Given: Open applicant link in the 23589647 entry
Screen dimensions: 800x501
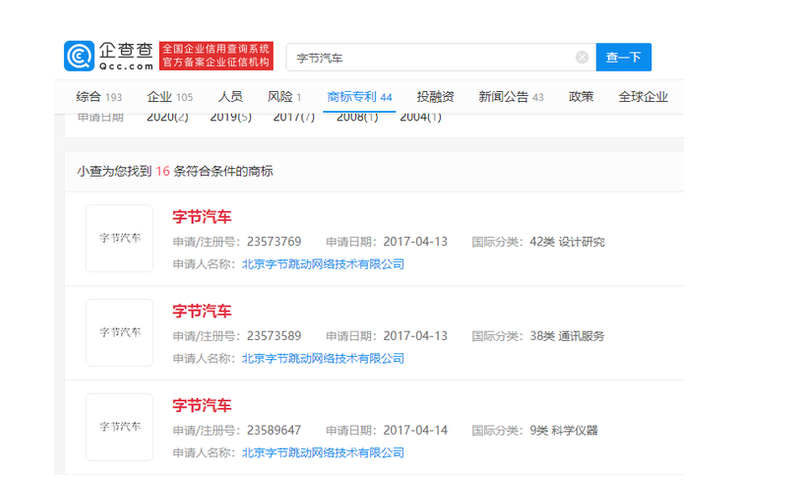Looking at the screenshot, I should [x=323, y=453].
